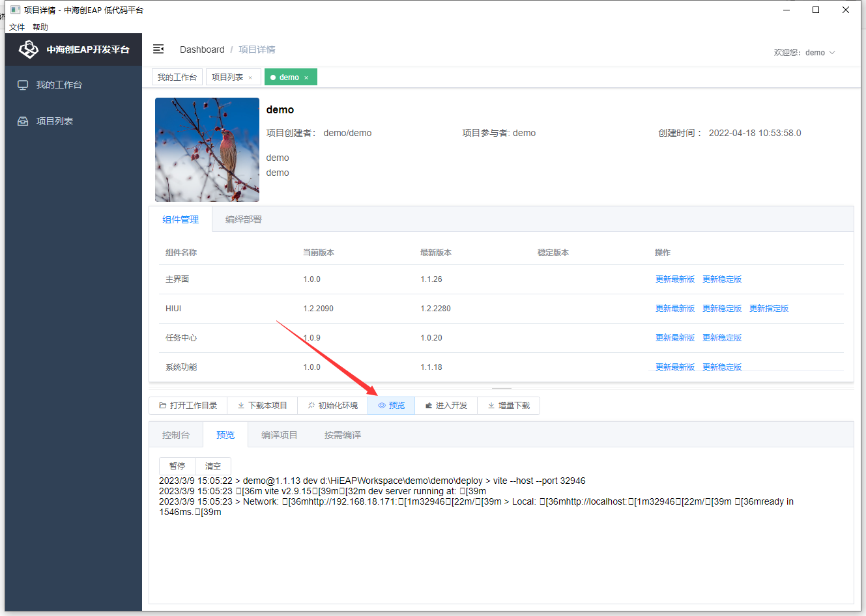The width and height of the screenshot is (866, 616).
Task: Close the 项目列表 page tab
Action: [x=250, y=77]
